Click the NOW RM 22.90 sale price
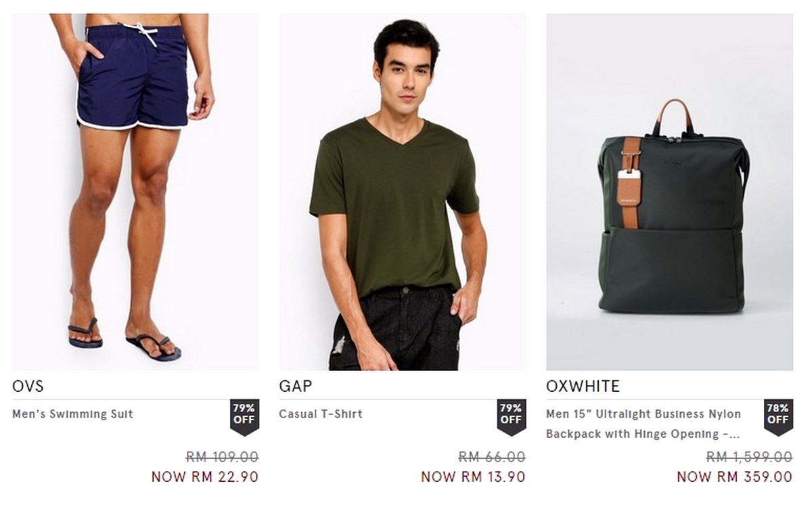Screen dimensions: 812x511 pyautogui.click(x=204, y=476)
